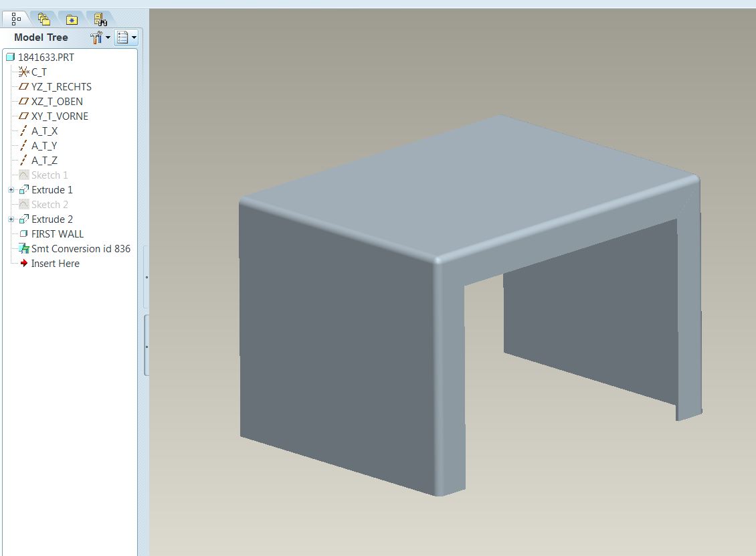Select the A_T_Y datum axis
Screen dimensions: 756x556
[44, 146]
